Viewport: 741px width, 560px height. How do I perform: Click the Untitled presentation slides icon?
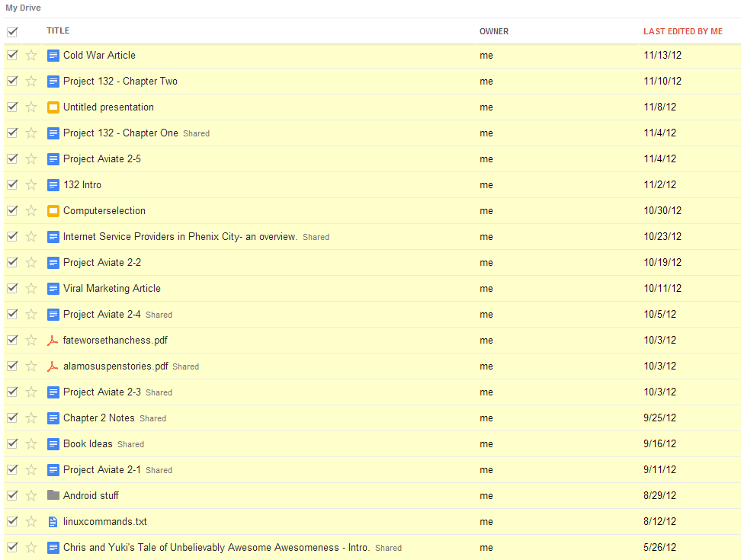(x=53, y=107)
